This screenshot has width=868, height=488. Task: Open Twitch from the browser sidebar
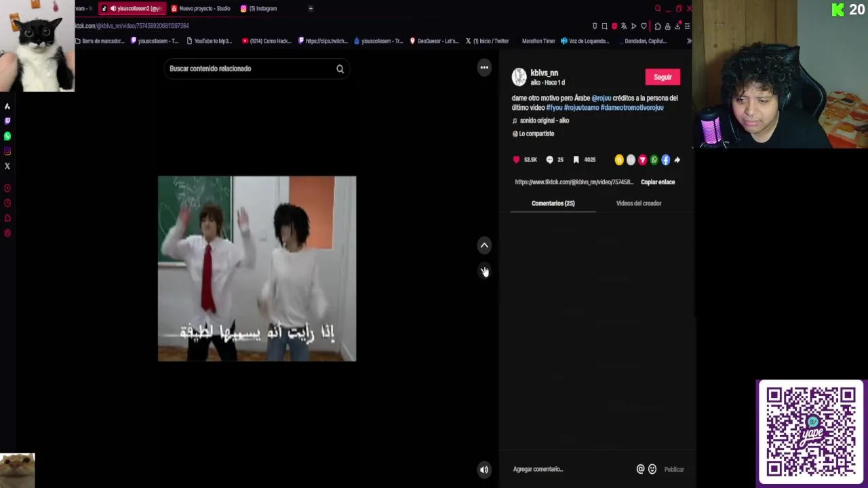(x=7, y=121)
